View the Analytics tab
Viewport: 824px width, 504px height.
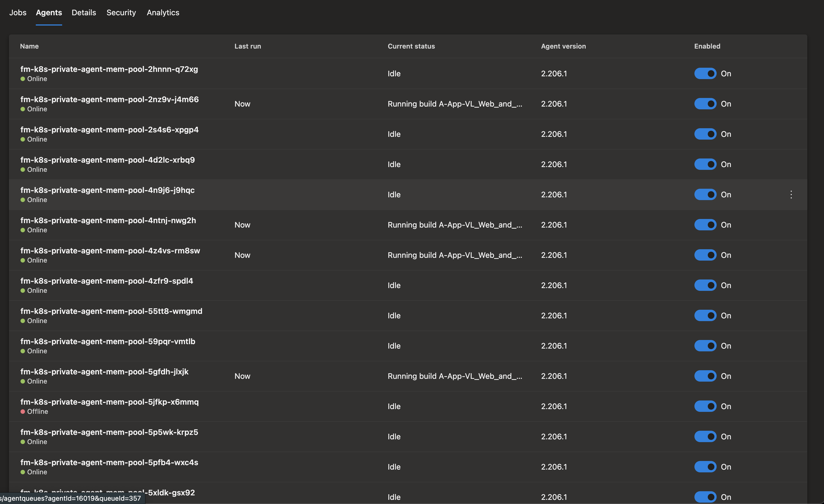pyautogui.click(x=163, y=13)
